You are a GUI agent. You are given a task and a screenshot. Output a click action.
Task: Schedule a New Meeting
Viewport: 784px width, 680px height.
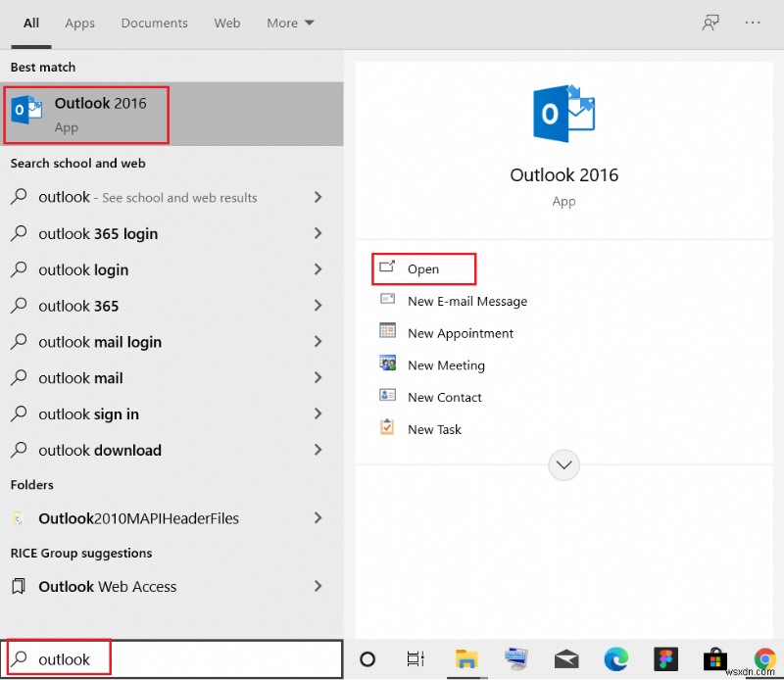click(446, 364)
